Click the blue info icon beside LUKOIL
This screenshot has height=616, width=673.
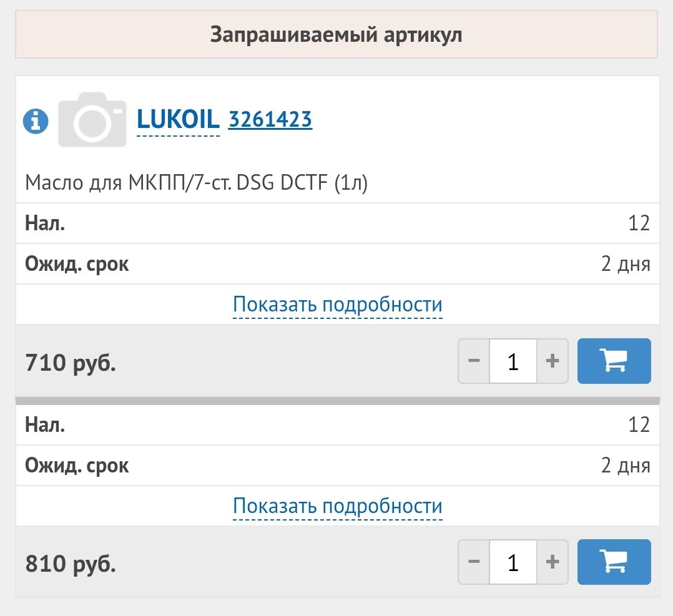(x=36, y=121)
